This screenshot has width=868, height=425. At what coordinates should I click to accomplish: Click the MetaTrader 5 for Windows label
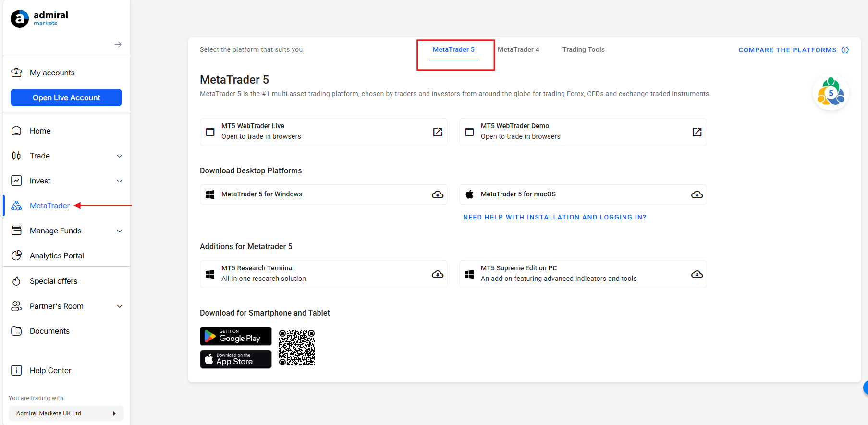click(262, 194)
